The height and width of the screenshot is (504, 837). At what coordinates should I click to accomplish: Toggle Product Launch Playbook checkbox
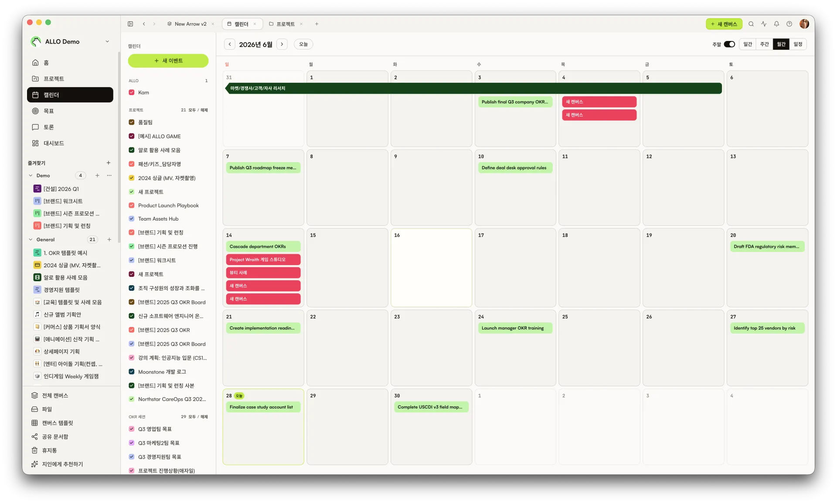pyautogui.click(x=132, y=205)
